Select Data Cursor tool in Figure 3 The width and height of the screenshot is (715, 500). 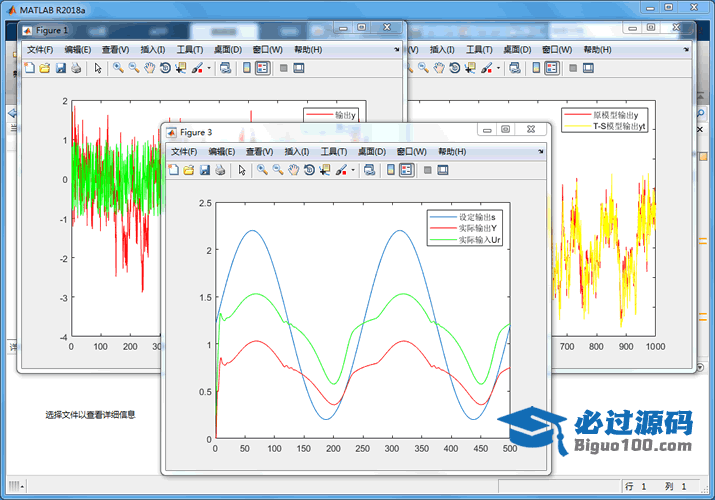click(325, 170)
